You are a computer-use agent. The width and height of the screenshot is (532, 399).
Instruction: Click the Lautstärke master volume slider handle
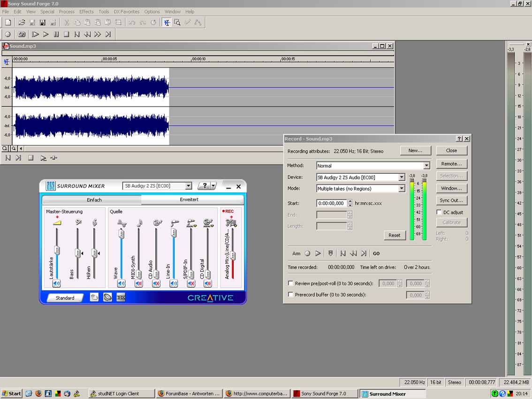pyautogui.click(x=57, y=250)
